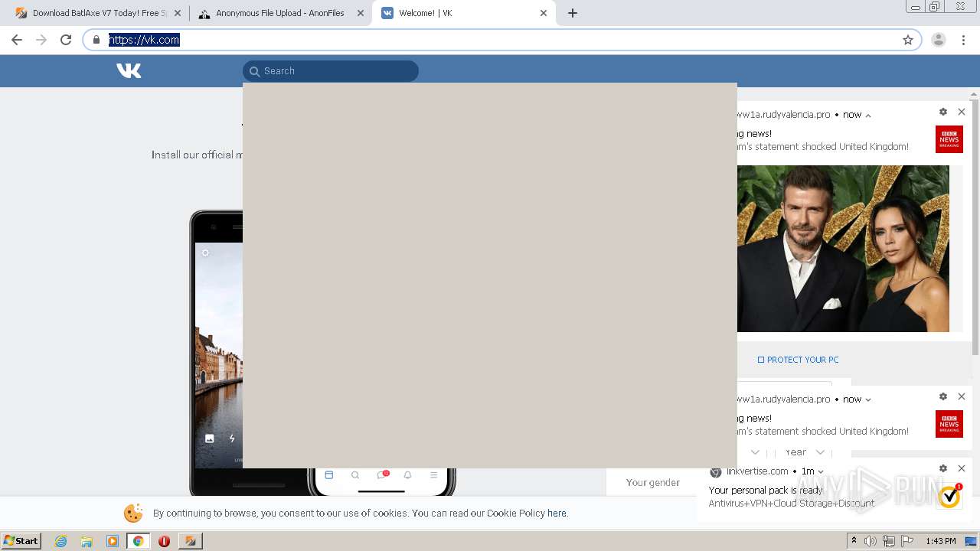Open a new browser tab

[x=573, y=13]
